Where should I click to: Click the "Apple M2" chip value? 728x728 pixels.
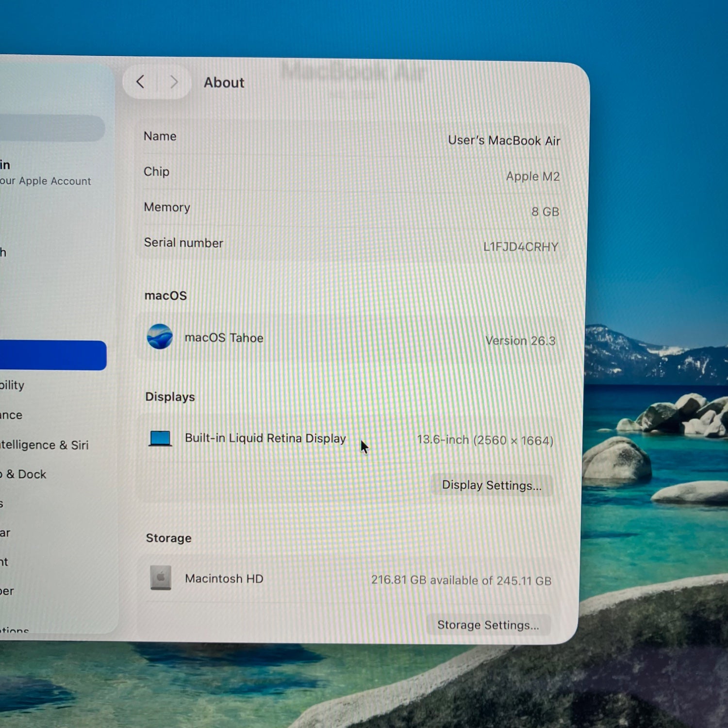533,176
